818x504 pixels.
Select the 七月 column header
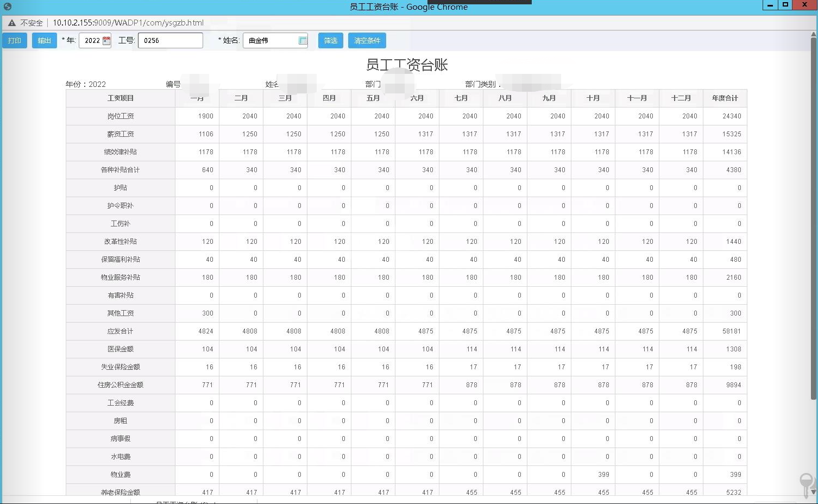tap(461, 98)
